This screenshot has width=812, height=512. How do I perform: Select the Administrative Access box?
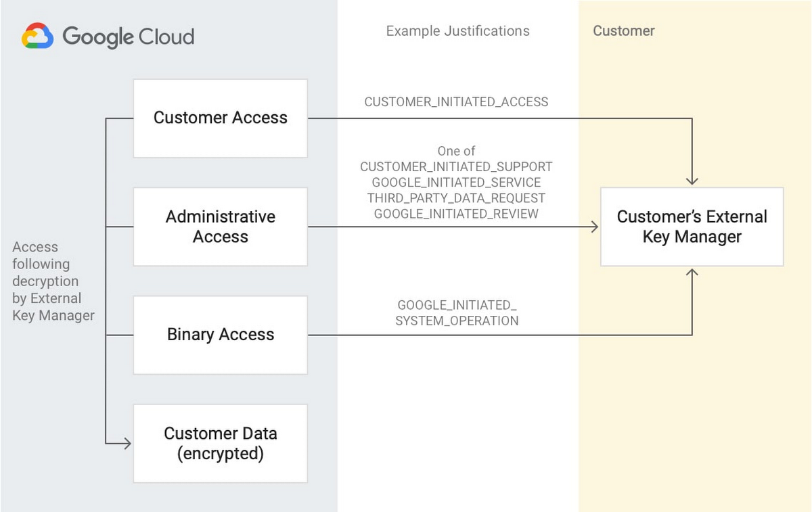221,227
